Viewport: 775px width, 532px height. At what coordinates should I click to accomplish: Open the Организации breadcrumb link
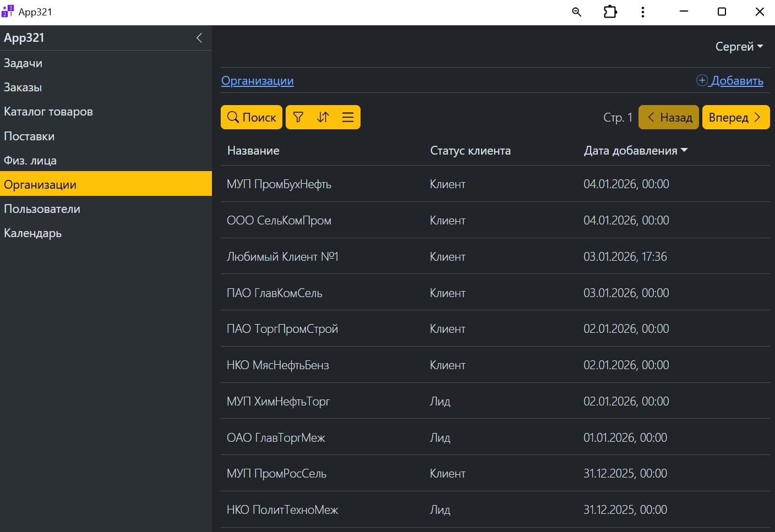click(257, 81)
